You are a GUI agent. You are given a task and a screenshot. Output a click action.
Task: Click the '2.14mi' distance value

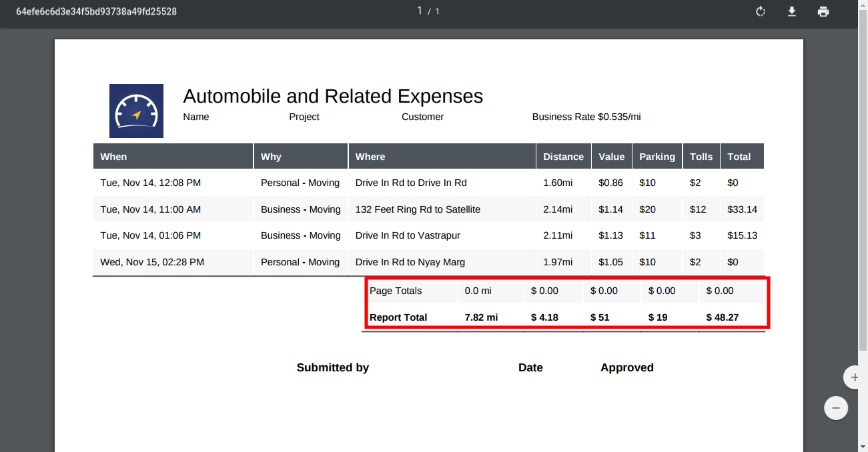(x=558, y=209)
